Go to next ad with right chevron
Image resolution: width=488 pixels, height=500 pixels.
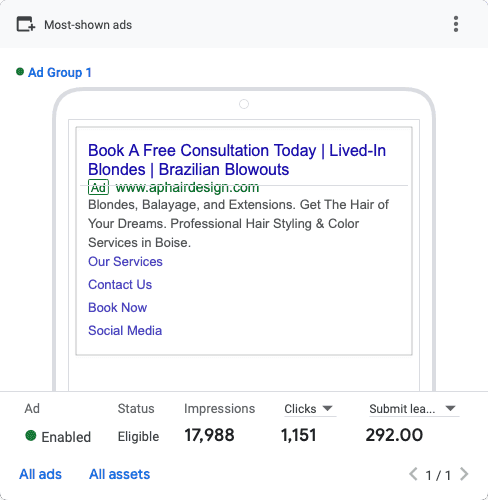click(x=464, y=474)
